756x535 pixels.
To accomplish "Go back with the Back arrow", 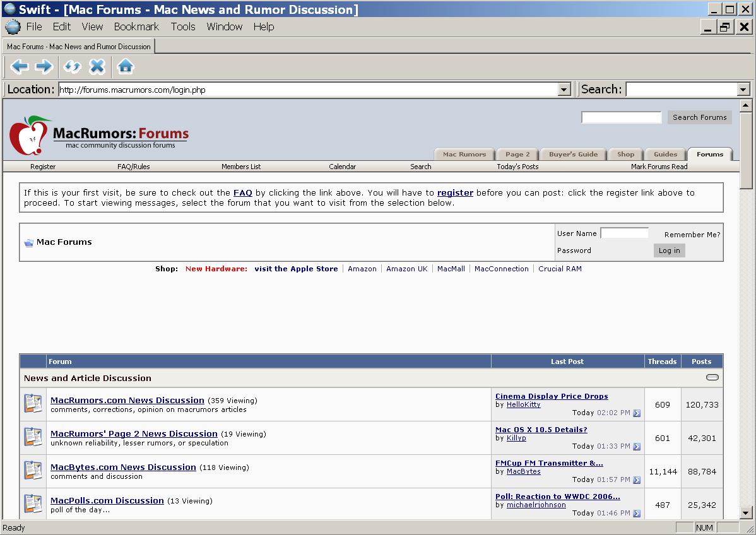I will [20, 66].
